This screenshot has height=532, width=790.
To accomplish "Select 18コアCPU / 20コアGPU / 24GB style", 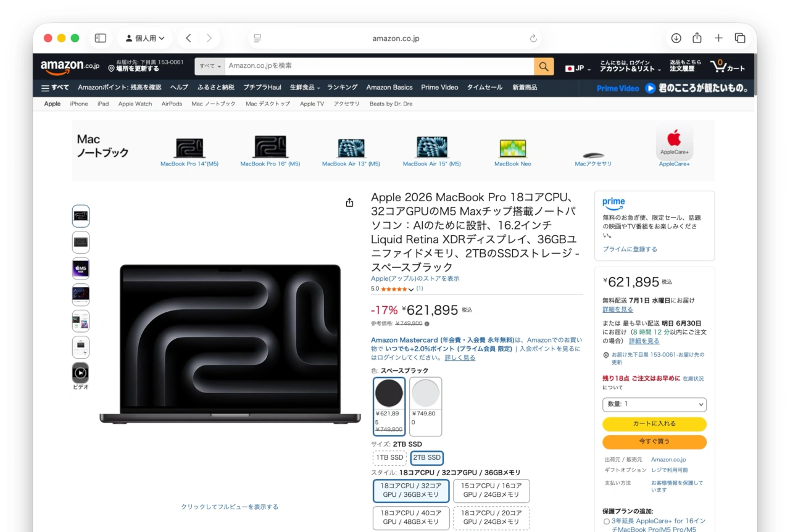I will [x=491, y=518].
